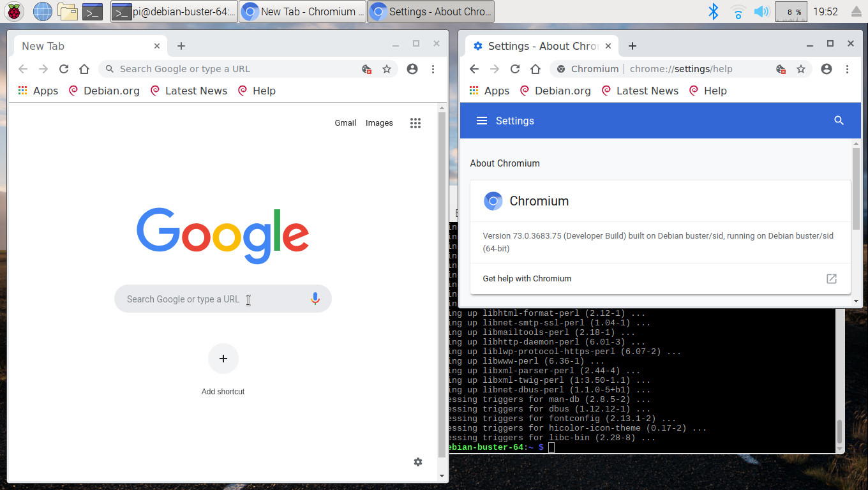868x490 pixels.
Task: Open Help bookmark in New Tab window
Action: [x=257, y=91]
